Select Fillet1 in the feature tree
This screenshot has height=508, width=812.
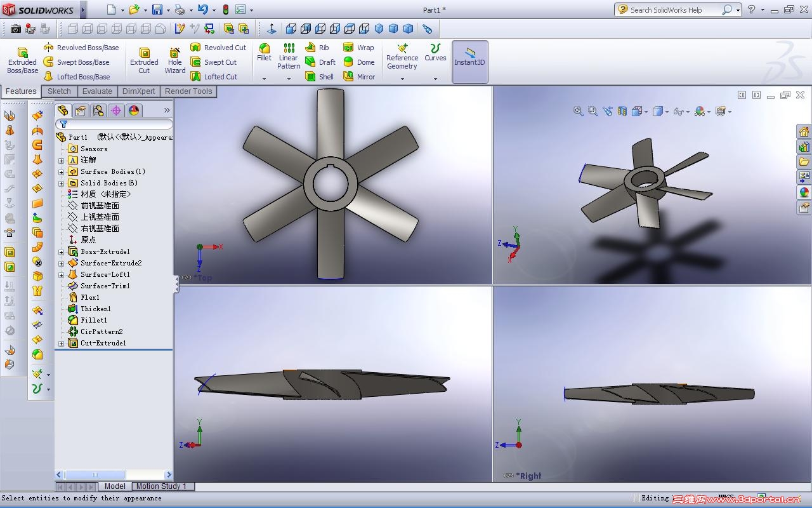pos(88,320)
